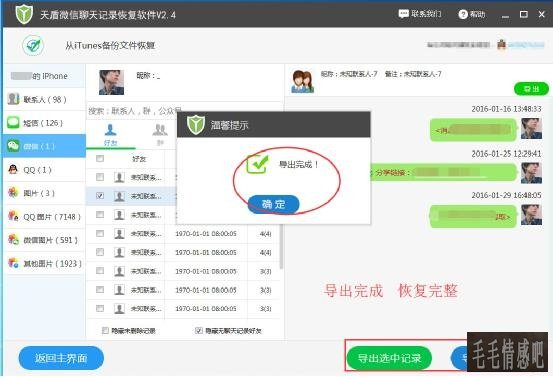The width and height of the screenshot is (553, 377).
Task: Click the account avatar photo beside 昵称
Action: (111, 82)
